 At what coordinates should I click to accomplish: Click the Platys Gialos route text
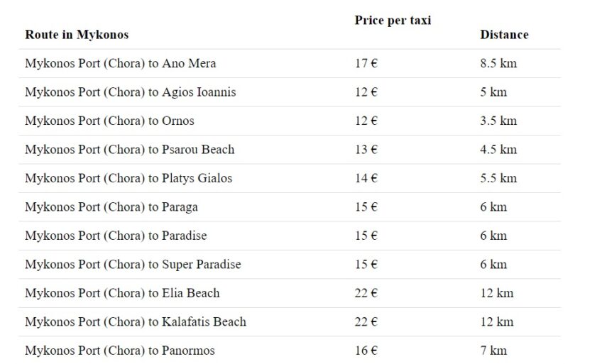128,178
